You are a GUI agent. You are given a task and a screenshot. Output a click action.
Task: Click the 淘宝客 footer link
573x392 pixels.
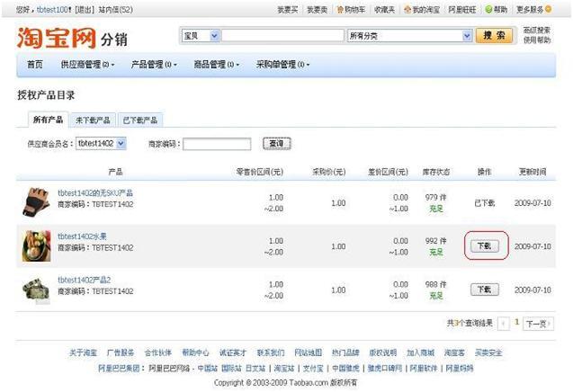click(454, 352)
